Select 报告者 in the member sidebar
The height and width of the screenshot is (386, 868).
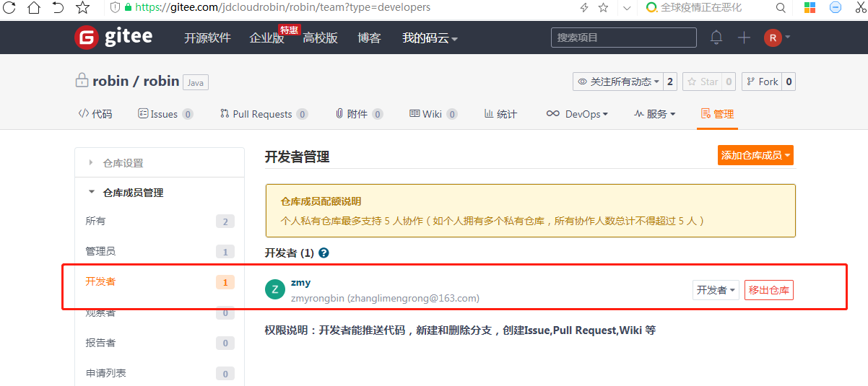pos(160,343)
